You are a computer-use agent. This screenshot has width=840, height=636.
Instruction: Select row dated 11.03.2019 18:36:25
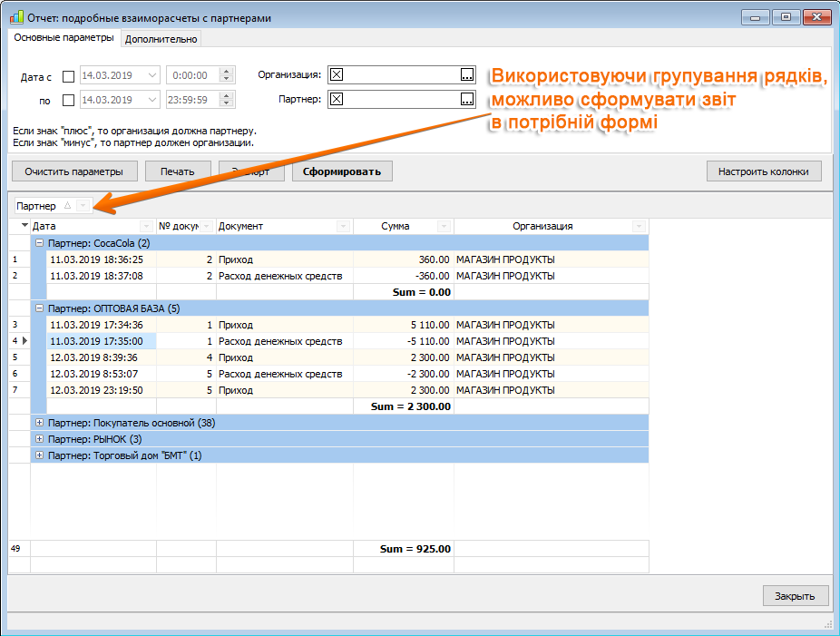click(347, 259)
